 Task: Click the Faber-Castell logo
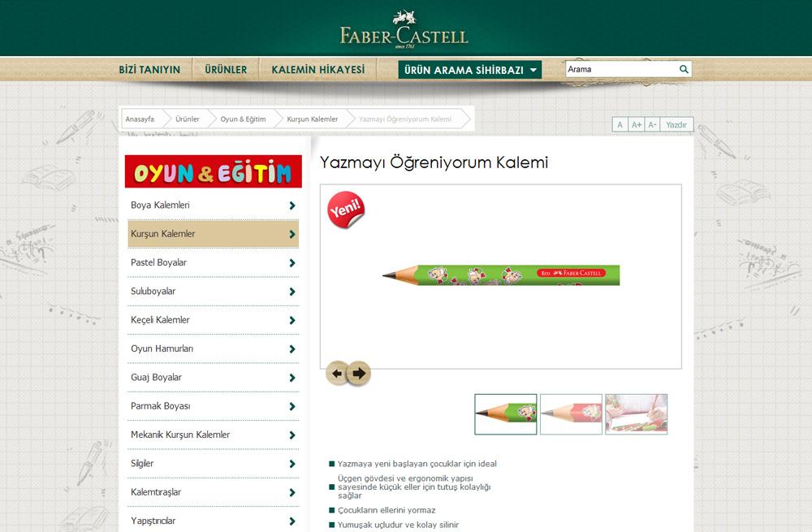tap(404, 29)
